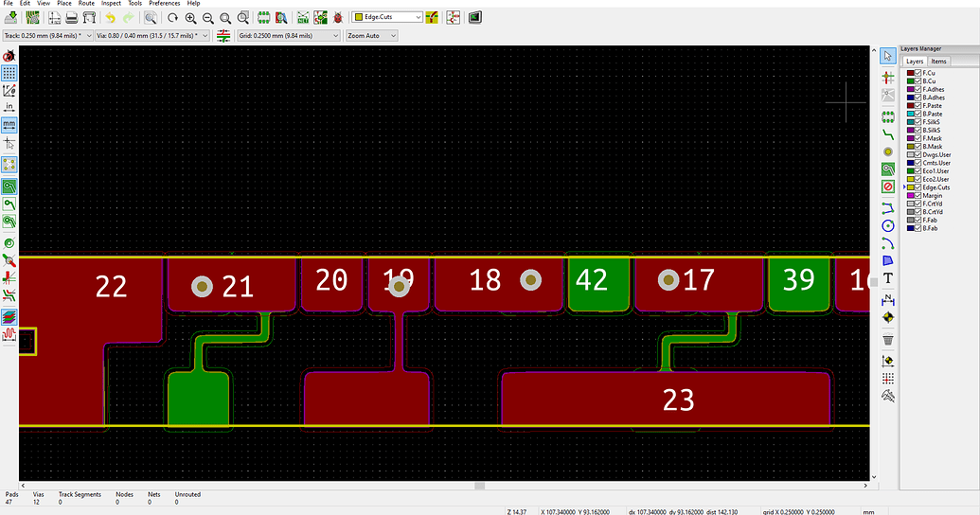
Task: Uncheck the F.Cu layer visibility
Action: pos(918,73)
